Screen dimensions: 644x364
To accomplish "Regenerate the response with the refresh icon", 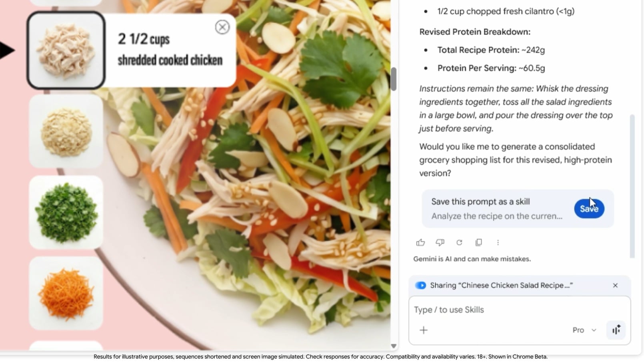I will pyautogui.click(x=459, y=243).
